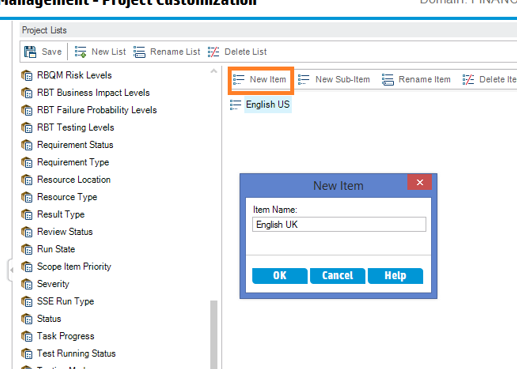Select the Severity list entry
The width and height of the screenshot is (517, 369).
point(53,284)
